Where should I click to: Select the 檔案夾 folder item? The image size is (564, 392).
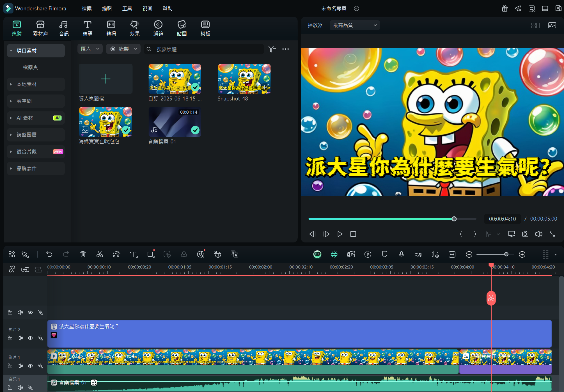30,67
